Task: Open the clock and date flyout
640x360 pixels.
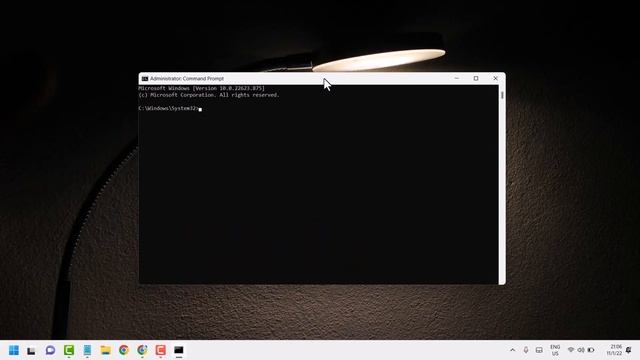Action: (614, 350)
